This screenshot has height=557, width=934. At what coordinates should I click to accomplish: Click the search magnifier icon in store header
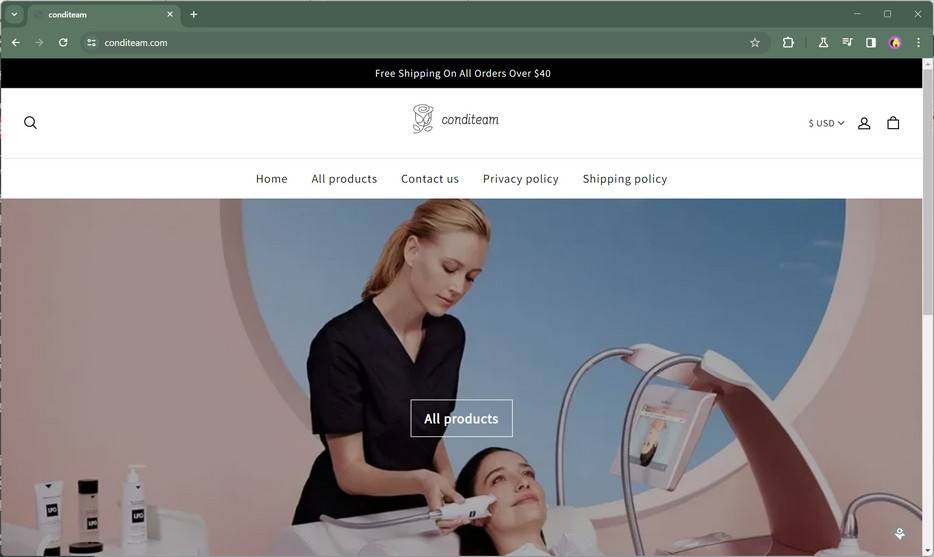(x=30, y=123)
